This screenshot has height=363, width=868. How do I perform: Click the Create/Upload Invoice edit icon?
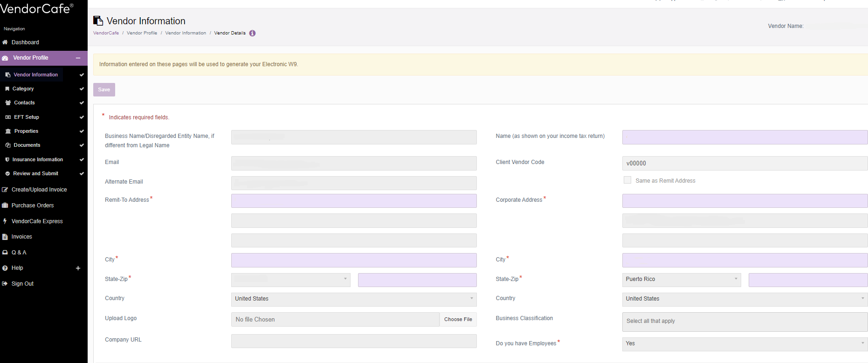5,190
